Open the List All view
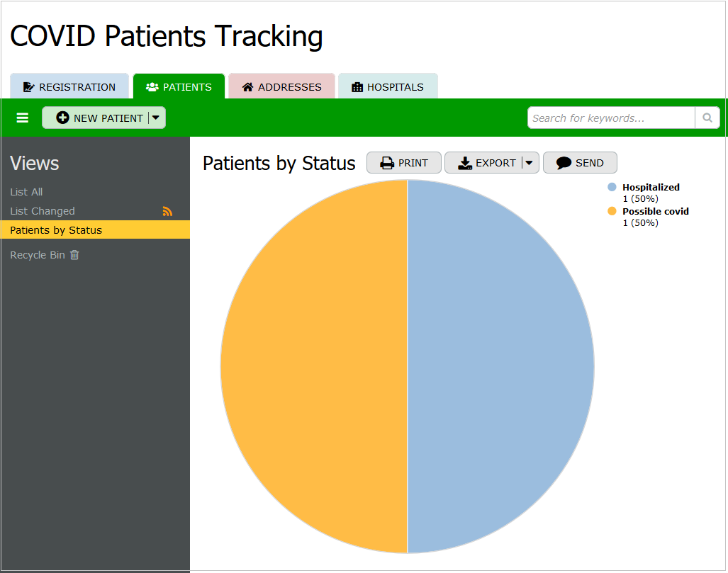The image size is (728, 573). tap(26, 192)
